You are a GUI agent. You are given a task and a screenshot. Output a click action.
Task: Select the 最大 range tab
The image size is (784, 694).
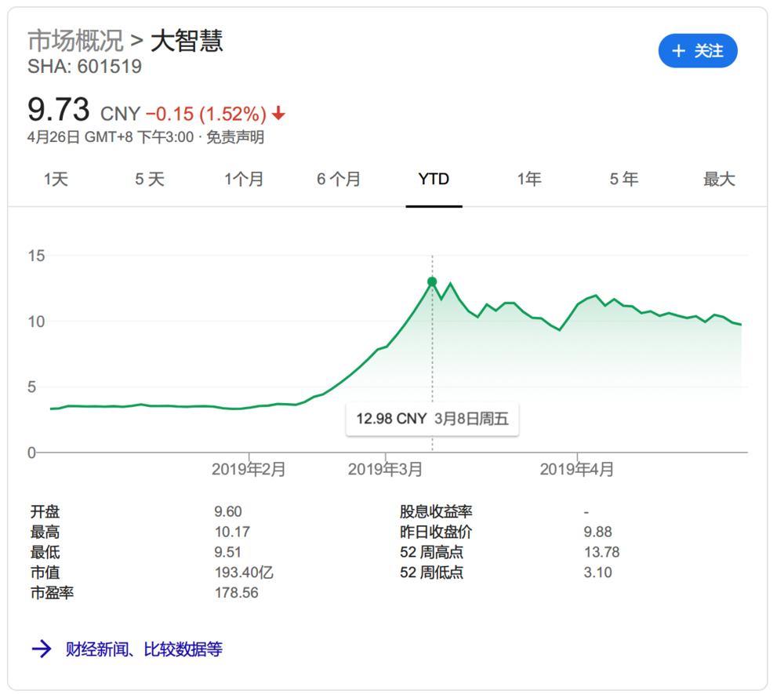click(x=719, y=180)
